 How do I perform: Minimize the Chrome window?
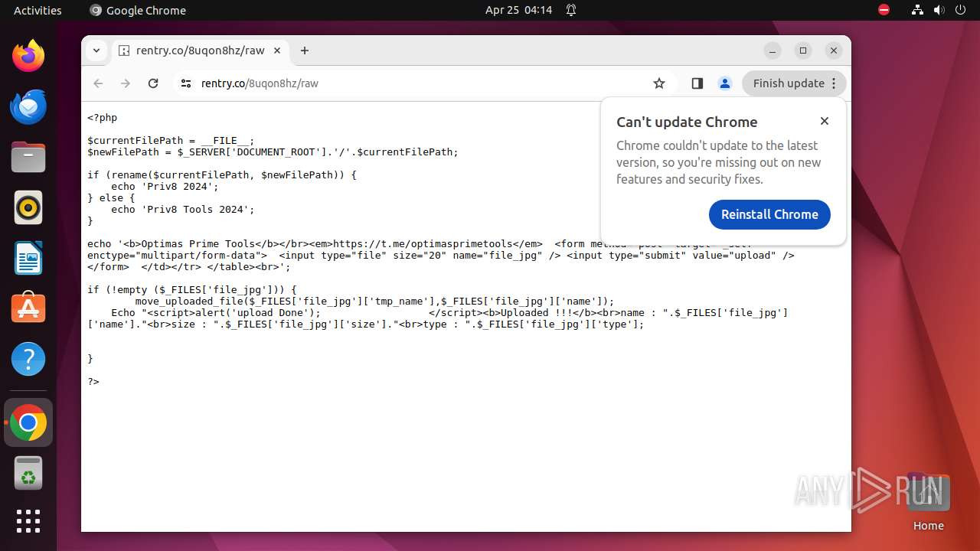click(x=773, y=51)
